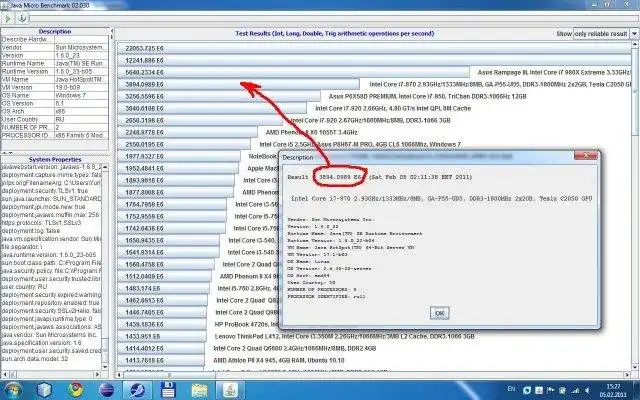Select the Asus Rampage III Core i7 980X result
The height and width of the screenshot is (400, 640).
[x=293, y=72]
